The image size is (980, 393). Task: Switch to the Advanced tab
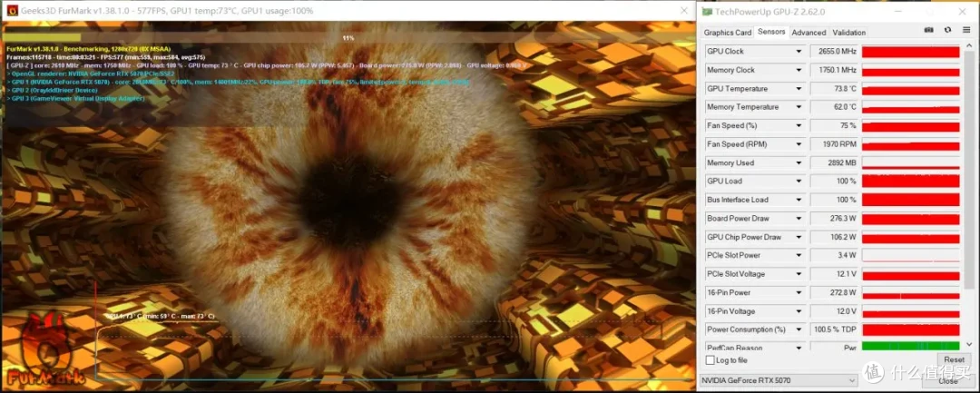(x=808, y=33)
